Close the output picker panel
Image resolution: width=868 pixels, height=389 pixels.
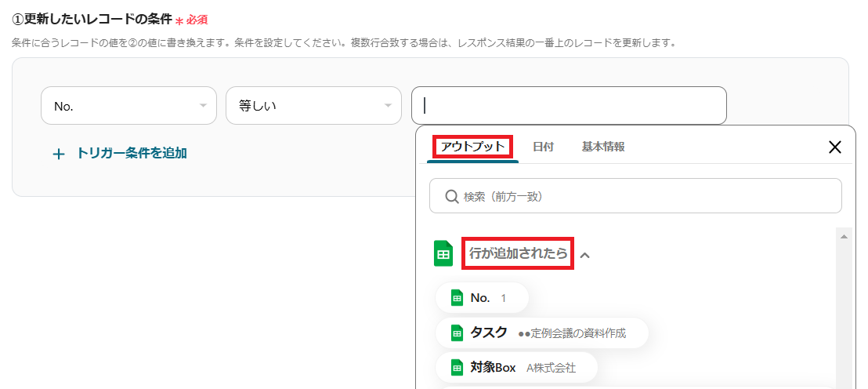pos(834,147)
